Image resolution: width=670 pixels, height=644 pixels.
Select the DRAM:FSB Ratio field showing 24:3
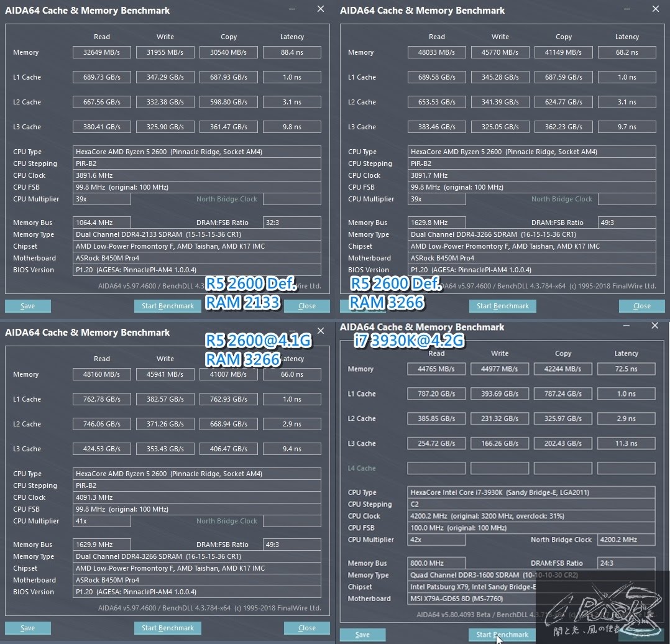(626, 563)
